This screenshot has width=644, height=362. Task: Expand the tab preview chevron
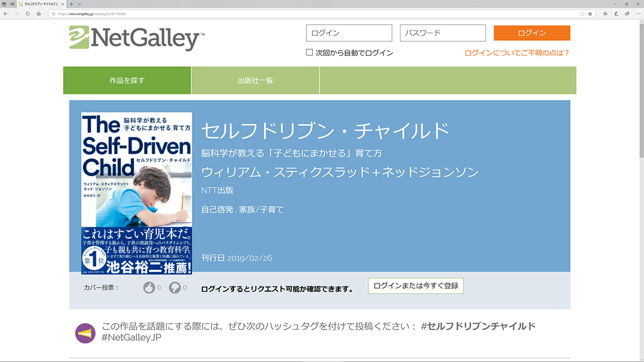79,4
